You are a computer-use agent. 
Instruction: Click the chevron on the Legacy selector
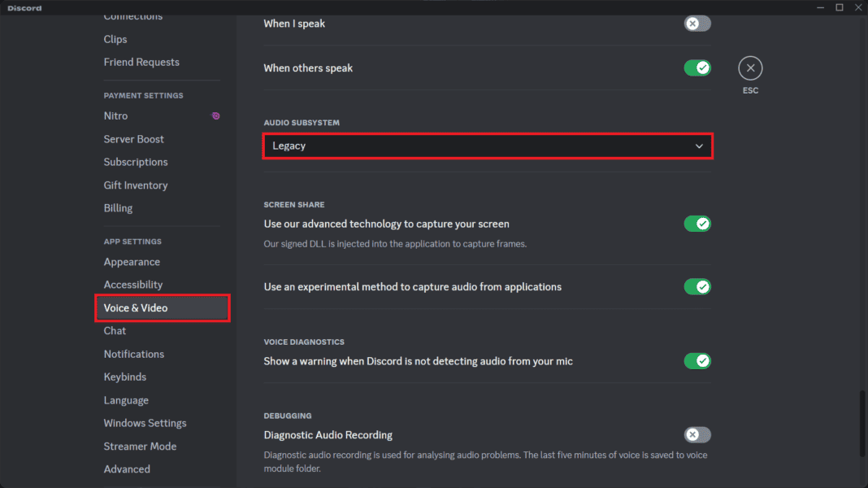[699, 146]
